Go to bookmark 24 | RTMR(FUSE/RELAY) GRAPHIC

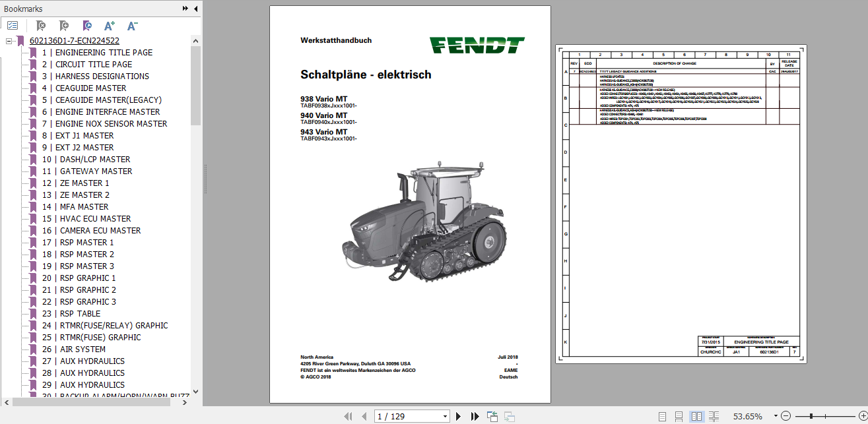105,326
